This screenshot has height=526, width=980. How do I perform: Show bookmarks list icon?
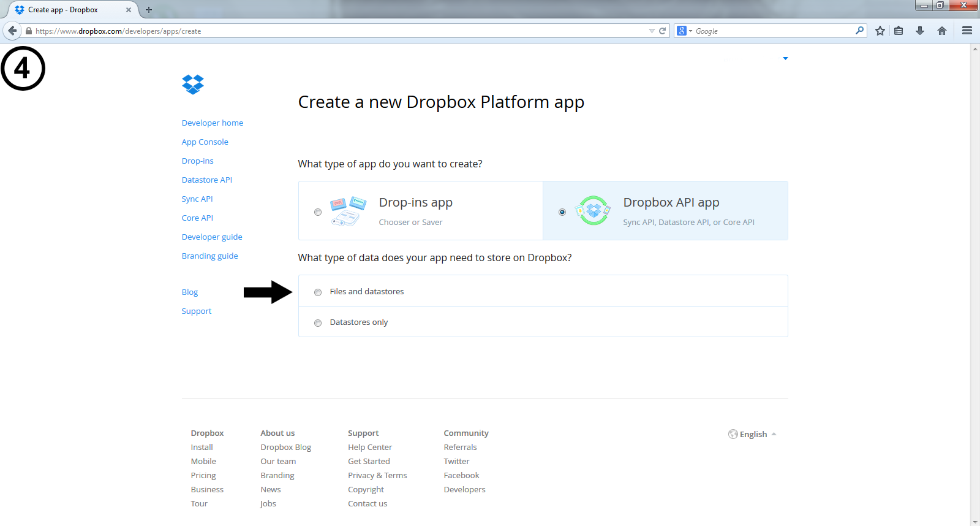tap(899, 31)
